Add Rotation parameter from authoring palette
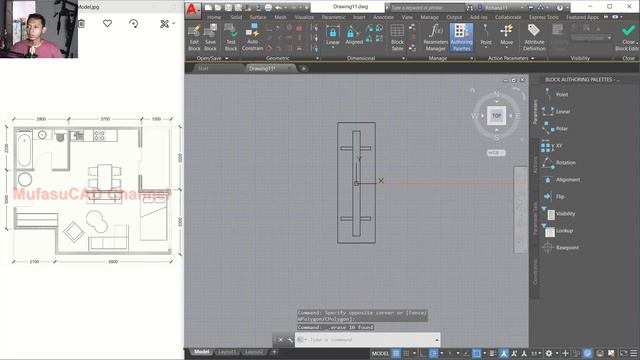The height and width of the screenshot is (360, 640). click(558, 162)
